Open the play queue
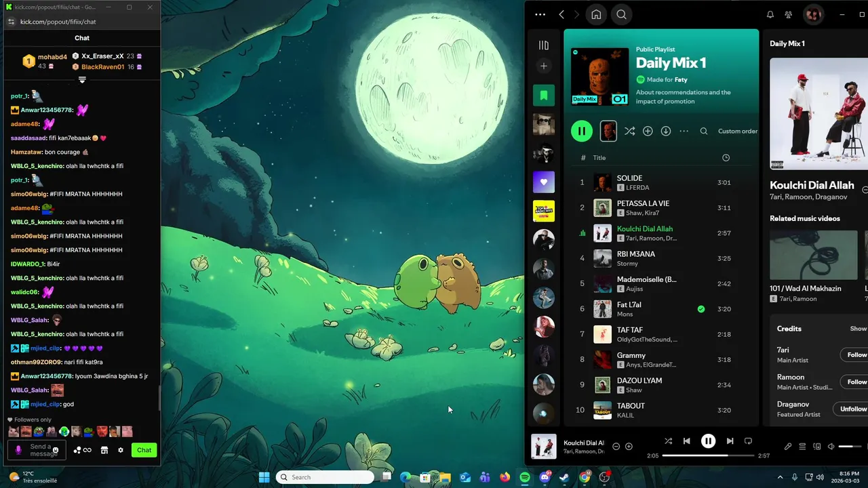The width and height of the screenshot is (868, 488). (x=802, y=446)
